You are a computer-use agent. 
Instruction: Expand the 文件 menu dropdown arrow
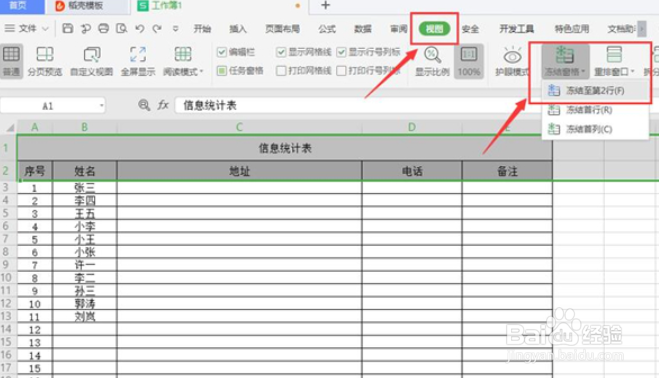tap(45, 29)
